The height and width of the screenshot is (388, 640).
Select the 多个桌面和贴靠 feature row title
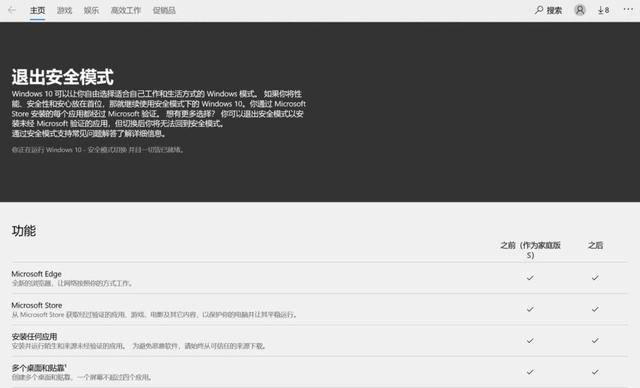click(39, 368)
